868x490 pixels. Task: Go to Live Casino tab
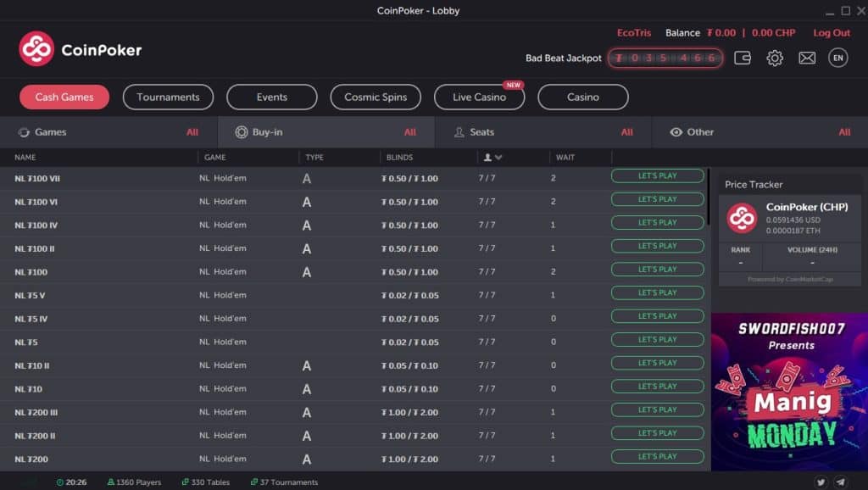[x=480, y=97]
